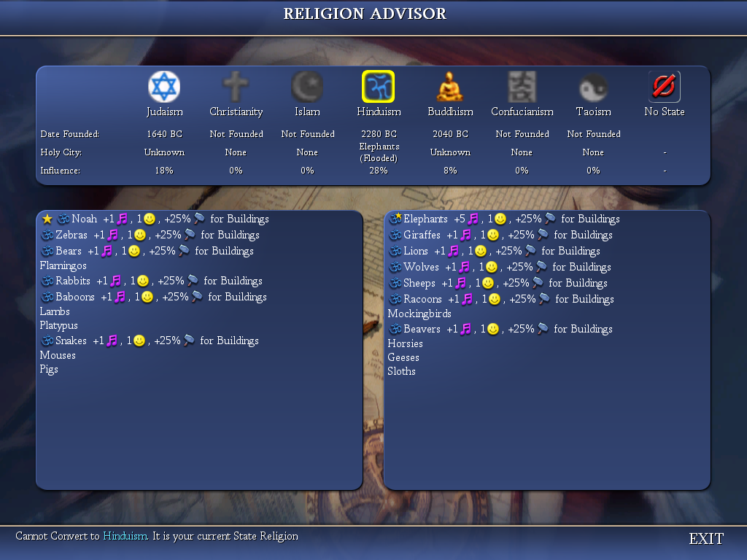
Task: Click the Confucianism symbol icon
Action: point(522,85)
